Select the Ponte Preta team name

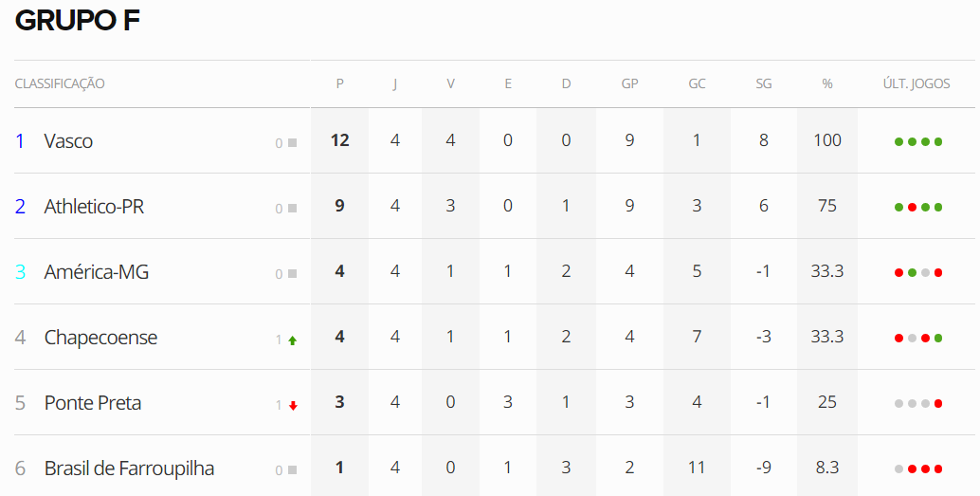tap(93, 402)
